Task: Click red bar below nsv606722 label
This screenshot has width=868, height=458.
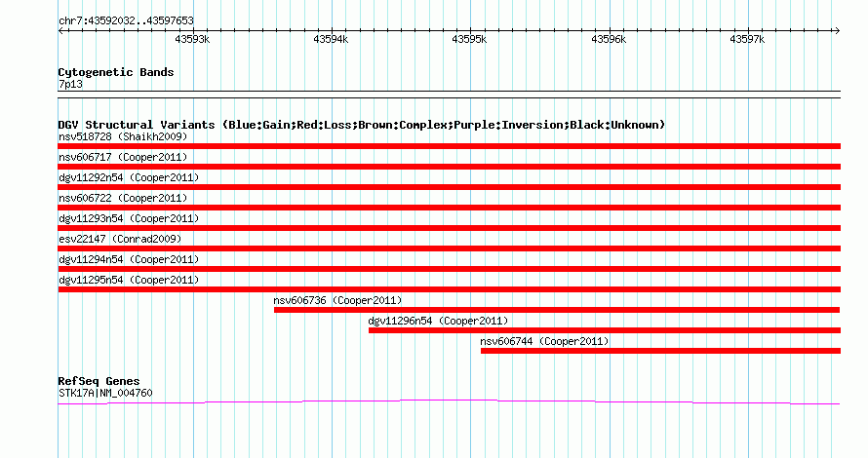Action: point(449,208)
